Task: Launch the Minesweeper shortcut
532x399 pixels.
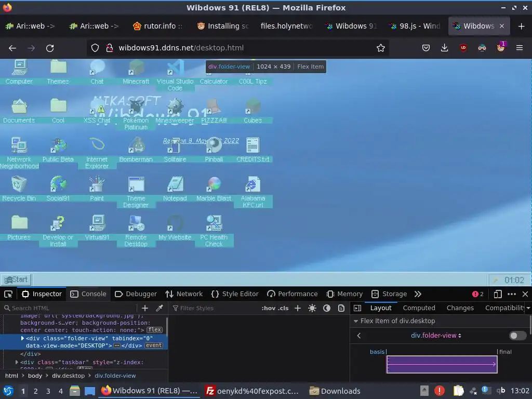Action: (x=175, y=111)
